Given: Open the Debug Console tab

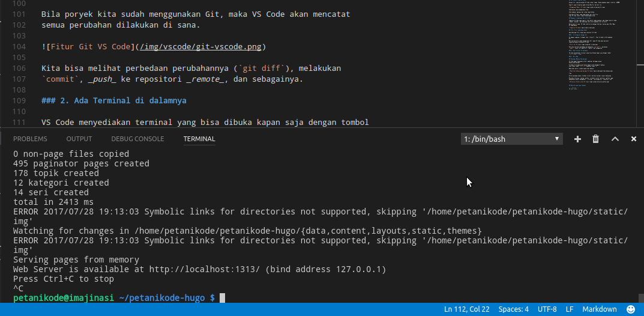Looking at the screenshot, I should [137, 139].
